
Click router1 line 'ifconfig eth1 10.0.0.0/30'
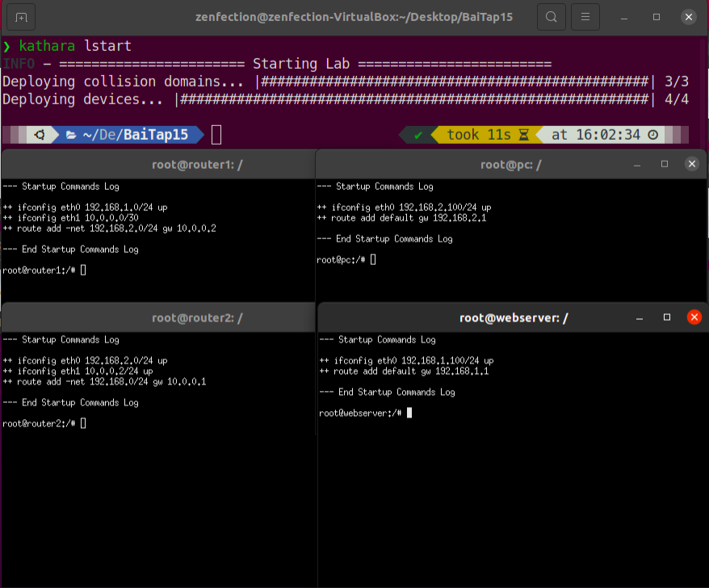pyautogui.click(x=70, y=218)
